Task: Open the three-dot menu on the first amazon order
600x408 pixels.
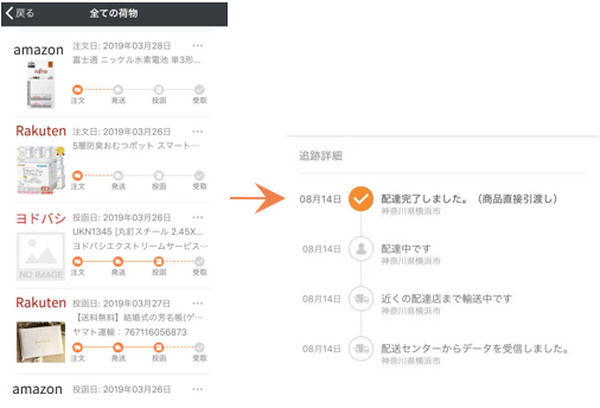Action: pyautogui.click(x=197, y=46)
